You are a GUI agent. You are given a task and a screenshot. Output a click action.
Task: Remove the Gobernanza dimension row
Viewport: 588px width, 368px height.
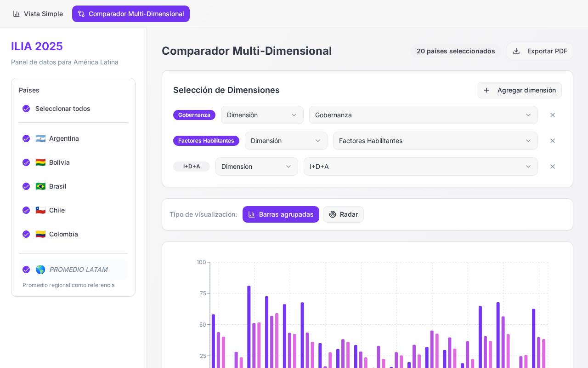[553, 115]
